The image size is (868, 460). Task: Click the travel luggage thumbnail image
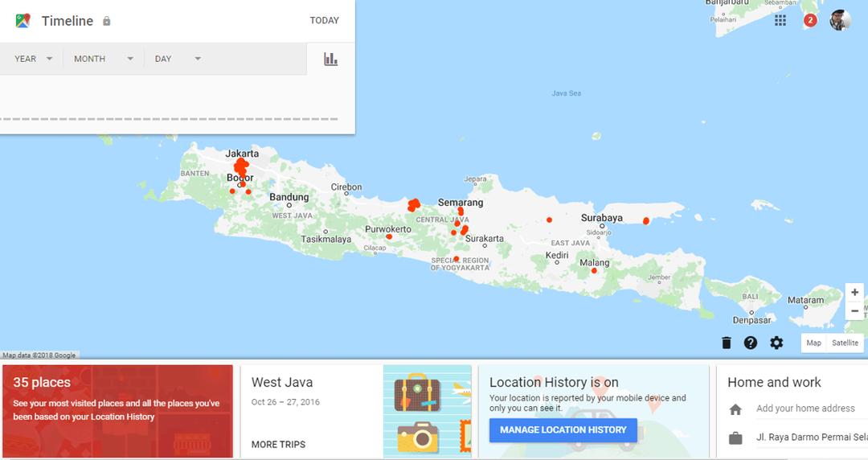pos(428,411)
